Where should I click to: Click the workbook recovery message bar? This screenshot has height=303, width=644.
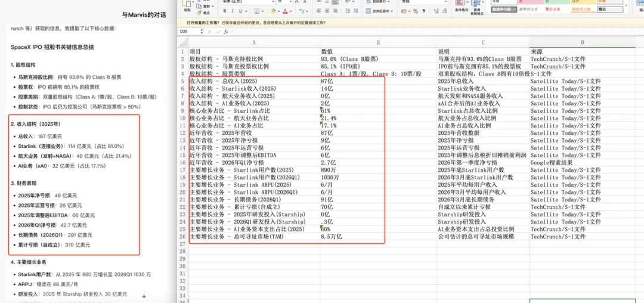click(410, 23)
